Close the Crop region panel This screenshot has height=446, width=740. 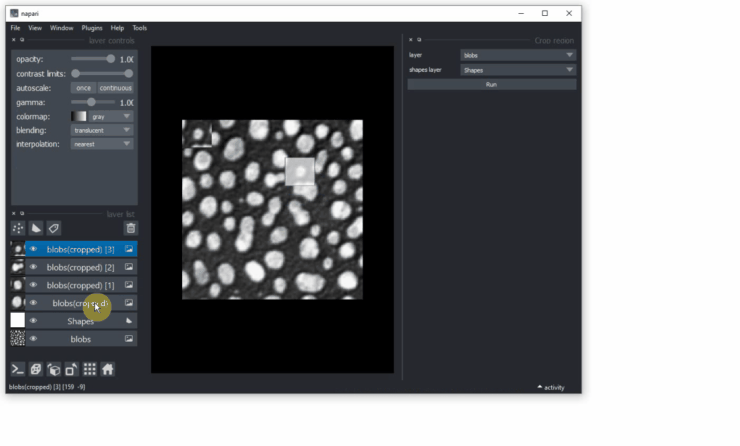tap(411, 40)
